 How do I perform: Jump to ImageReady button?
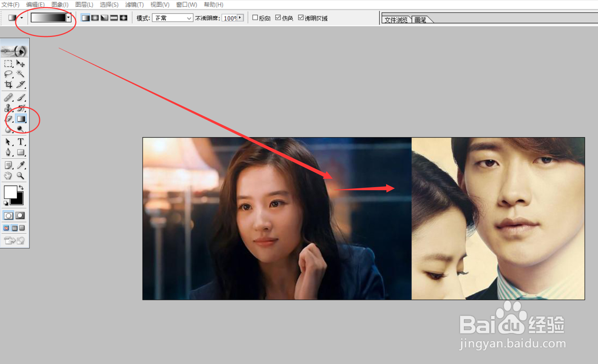click(14, 241)
